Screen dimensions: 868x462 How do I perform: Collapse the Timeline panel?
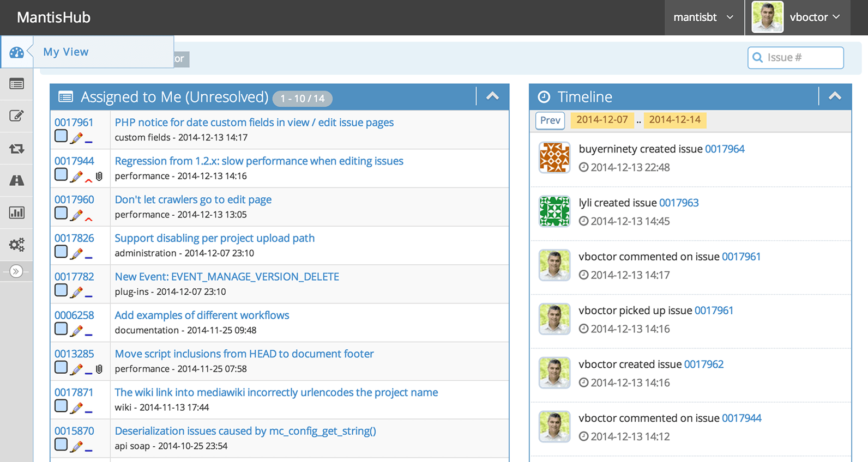(835, 96)
